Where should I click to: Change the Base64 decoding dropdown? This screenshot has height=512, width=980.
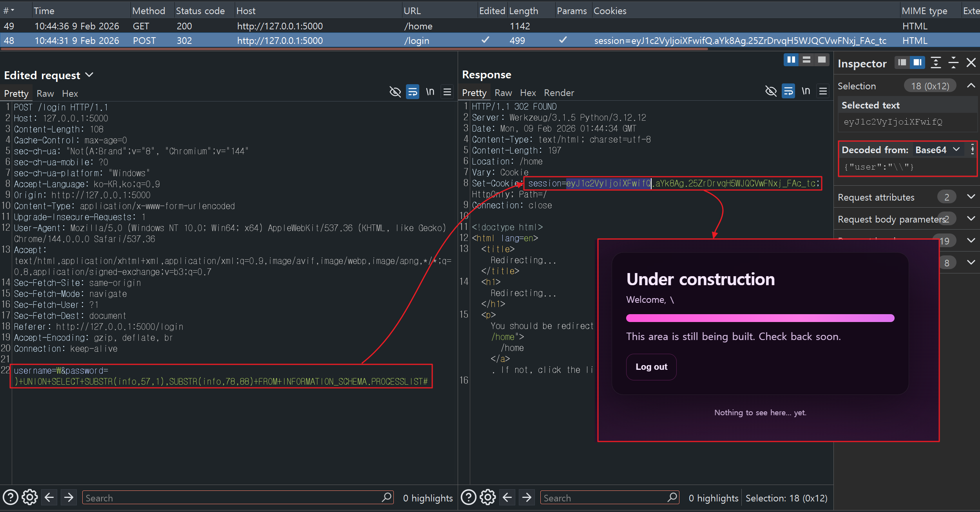coord(937,150)
